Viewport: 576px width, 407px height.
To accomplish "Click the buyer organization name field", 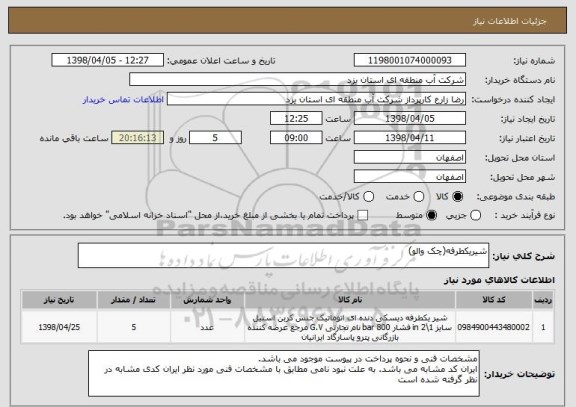I will click(x=298, y=80).
